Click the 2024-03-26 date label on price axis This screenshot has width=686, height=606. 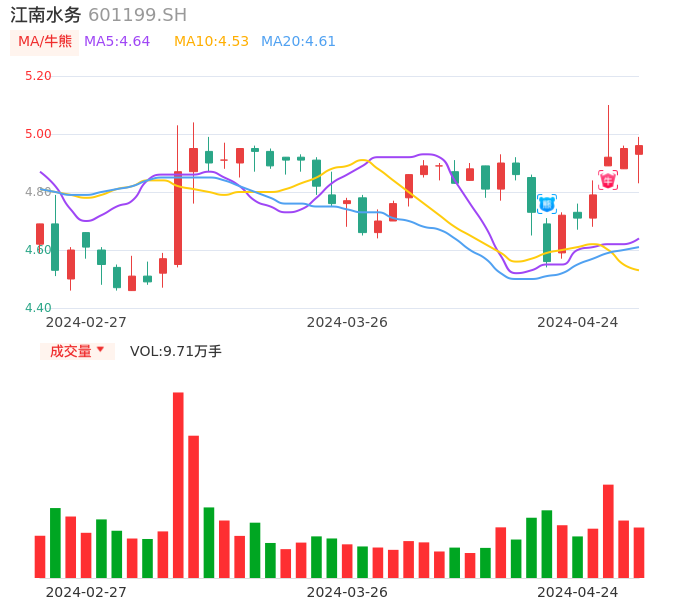click(347, 322)
